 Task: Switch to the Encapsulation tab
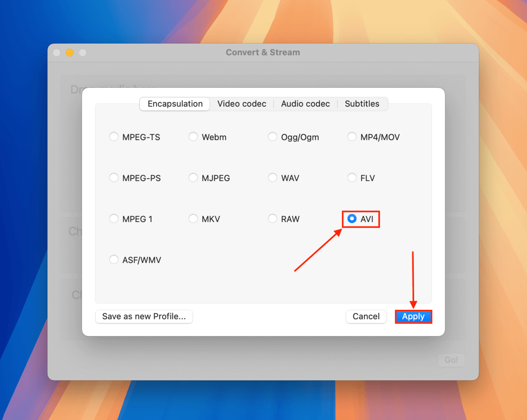tap(175, 104)
